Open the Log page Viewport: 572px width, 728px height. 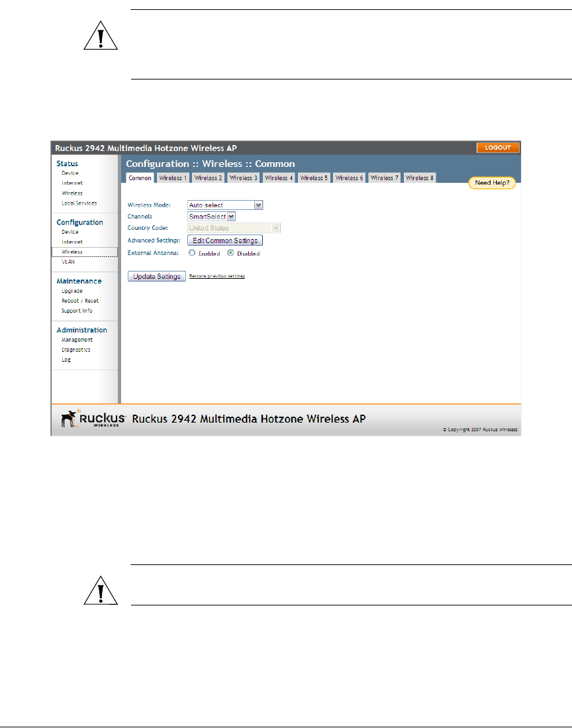pos(66,360)
